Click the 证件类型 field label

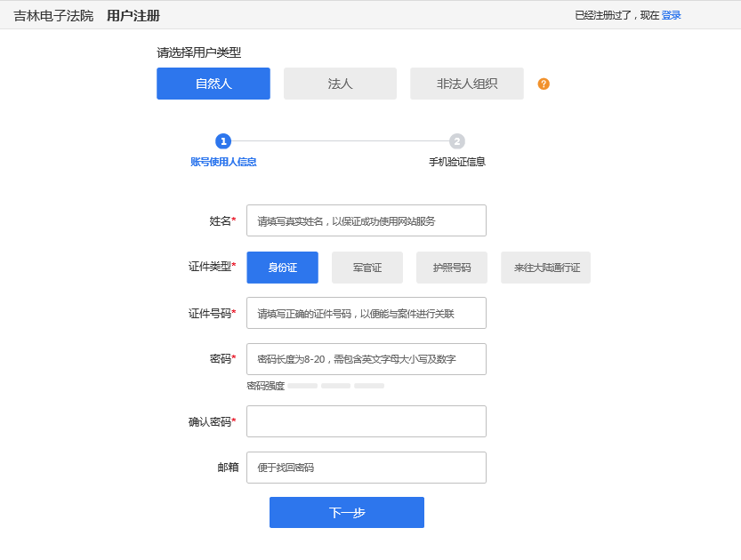[x=210, y=267]
